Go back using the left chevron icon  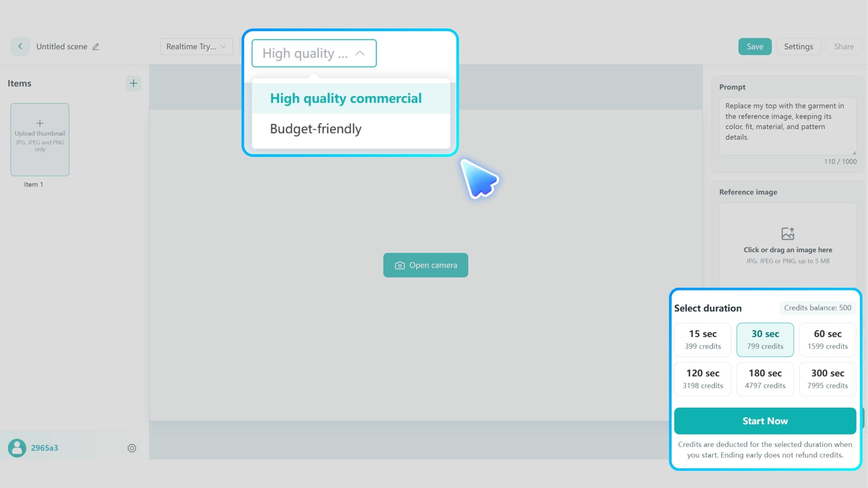[x=20, y=46]
